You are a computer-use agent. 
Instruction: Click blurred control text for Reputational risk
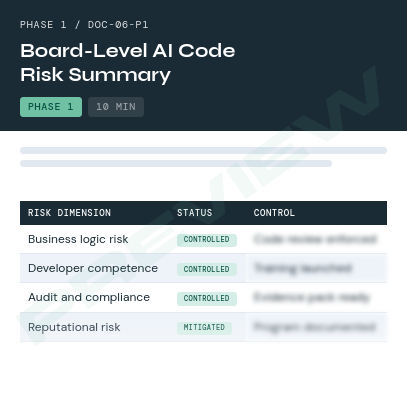tap(315, 327)
